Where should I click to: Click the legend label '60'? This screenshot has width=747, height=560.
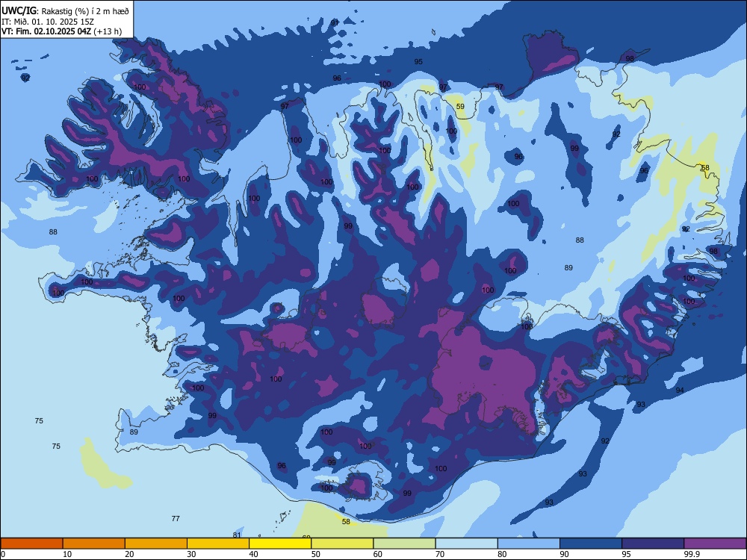[x=378, y=554]
